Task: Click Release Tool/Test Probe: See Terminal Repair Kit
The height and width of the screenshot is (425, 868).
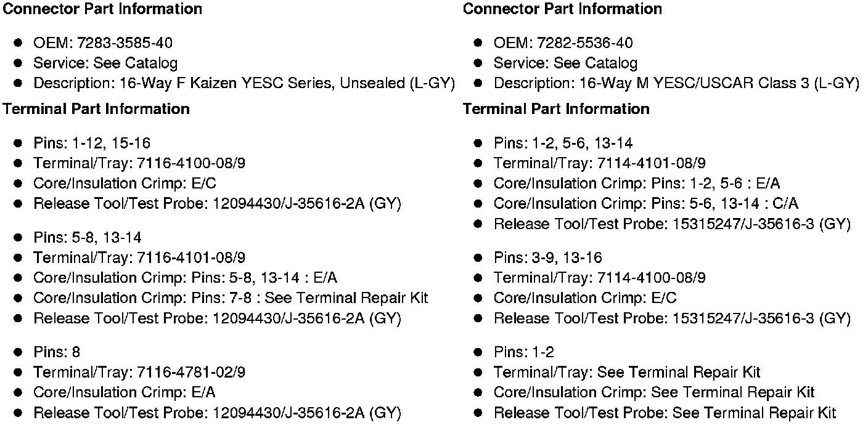Action: [x=665, y=413]
